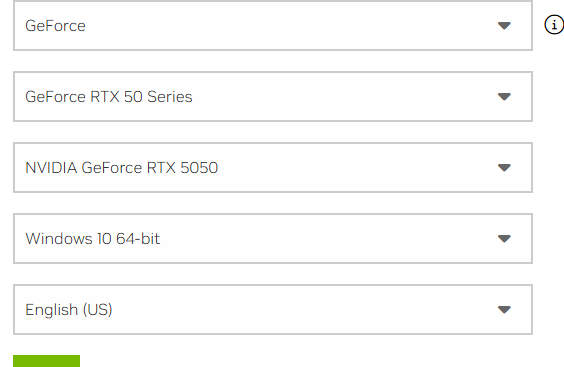Image resolution: width=564 pixels, height=367 pixels.
Task: Open the English (US) language dropdown
Action: point(273,309)
